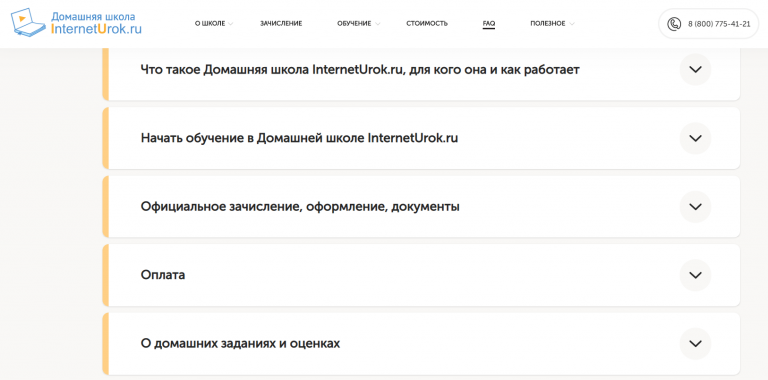Open the Зачисление menu item
Screen dimensions: 768x380
point(281,24)
